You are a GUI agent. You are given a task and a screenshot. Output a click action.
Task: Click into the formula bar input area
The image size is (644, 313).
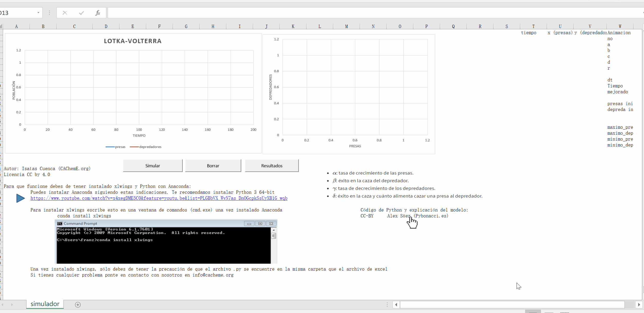tap(374, 13)
